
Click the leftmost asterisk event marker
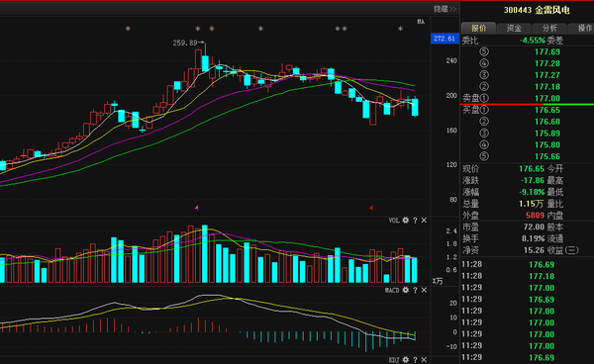click(128, 29)
